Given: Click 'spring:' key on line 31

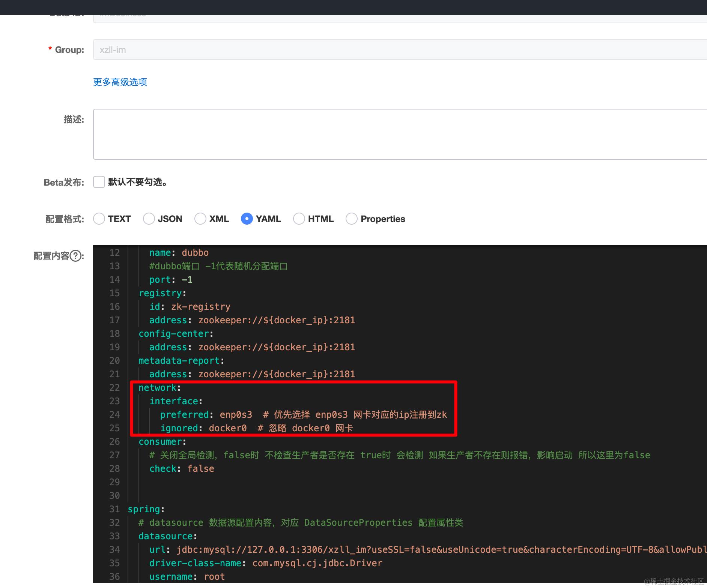Looking at the screenshot, I should (146, 509).
